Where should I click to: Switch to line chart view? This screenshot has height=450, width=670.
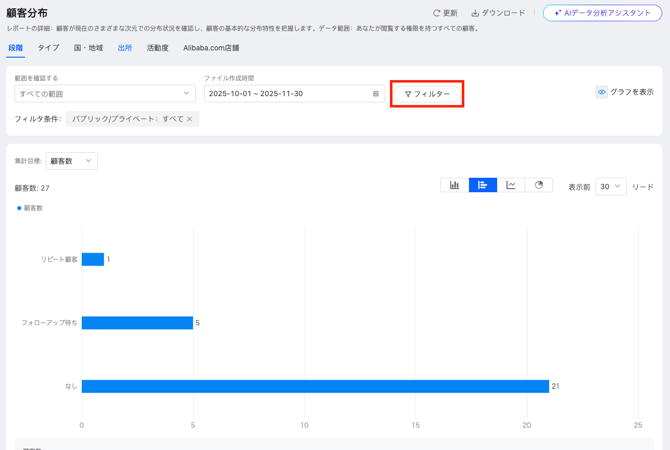point(511,185)
